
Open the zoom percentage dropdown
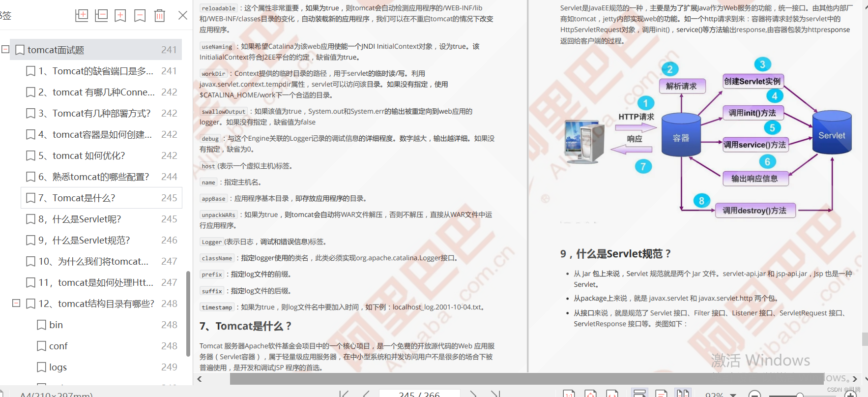733,395
